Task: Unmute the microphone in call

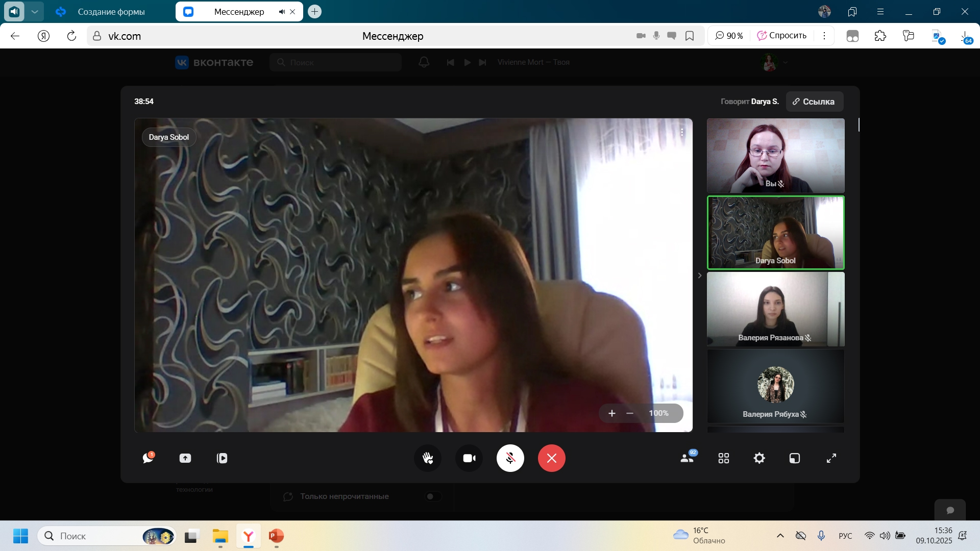Action: pos(510,458)
